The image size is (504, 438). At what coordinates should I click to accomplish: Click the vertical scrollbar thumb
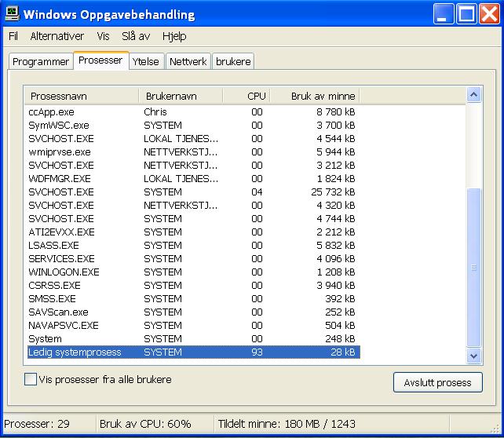pyautogui.click(x=474, y=268)
